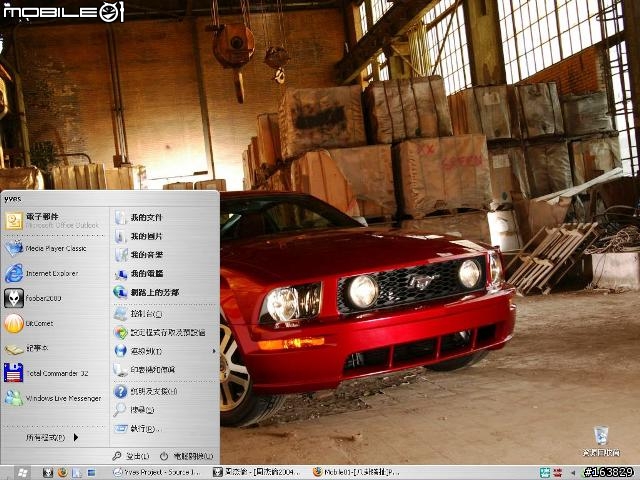The width and height of the screenshot is (640, 480).
Task: Expand Connect To (連線到) submenu
Action: [164, 351]
